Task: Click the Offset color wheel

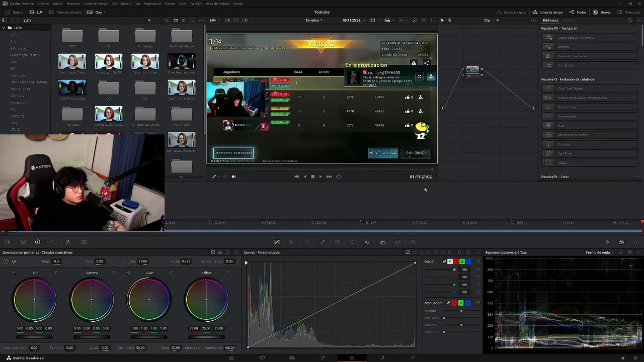Action: click(206, 300)
